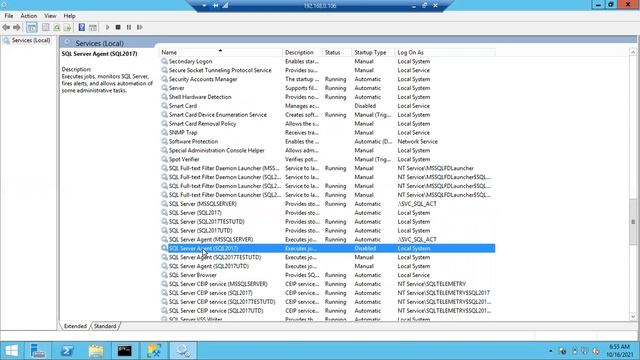Select Services (Local) in the console tree
640x360 pixels.
(x=31, y=40)
